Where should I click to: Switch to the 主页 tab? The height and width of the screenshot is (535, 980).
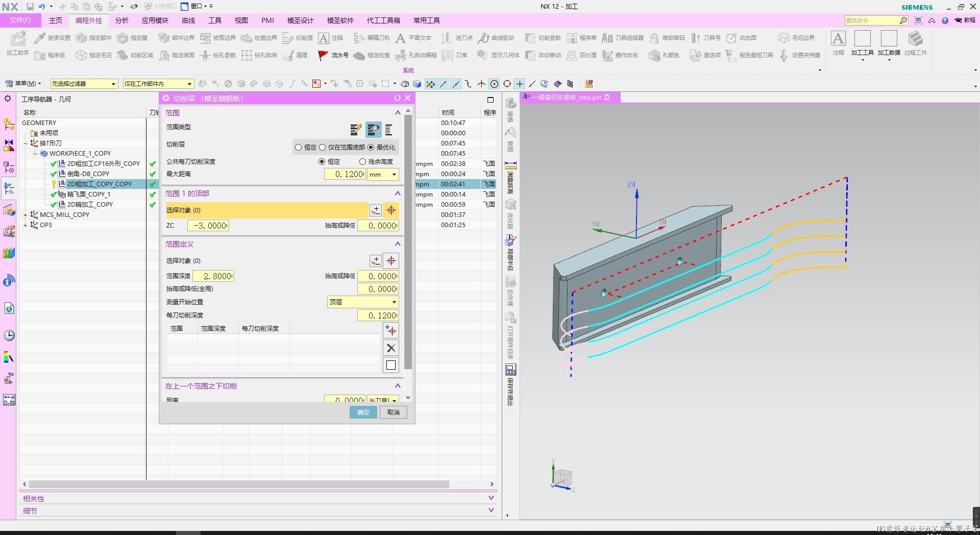point(56,20)
